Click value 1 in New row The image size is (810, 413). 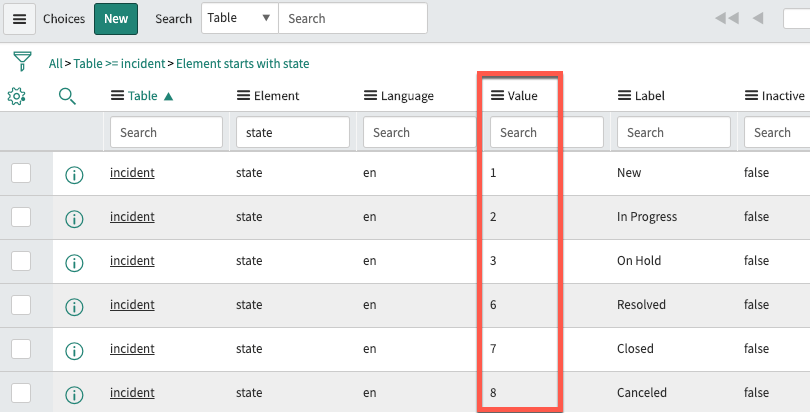click(x=493, y=173)
